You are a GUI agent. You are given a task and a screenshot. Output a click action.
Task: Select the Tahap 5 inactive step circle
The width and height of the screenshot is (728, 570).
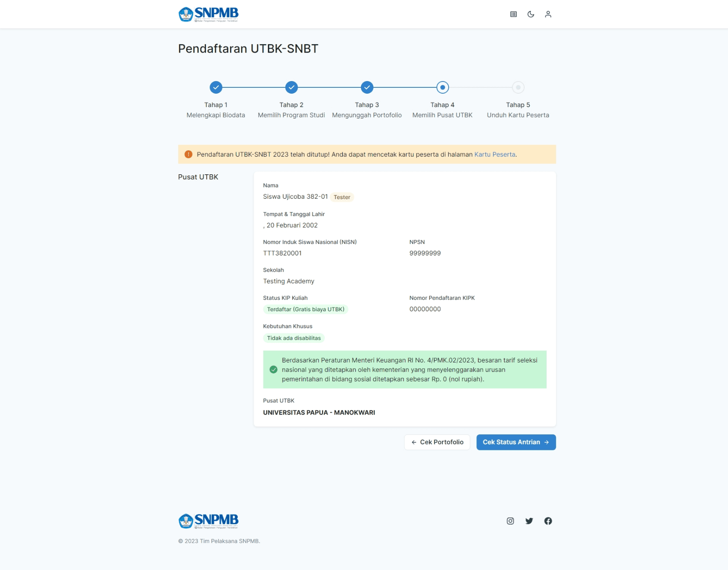(x=518, y=87)
